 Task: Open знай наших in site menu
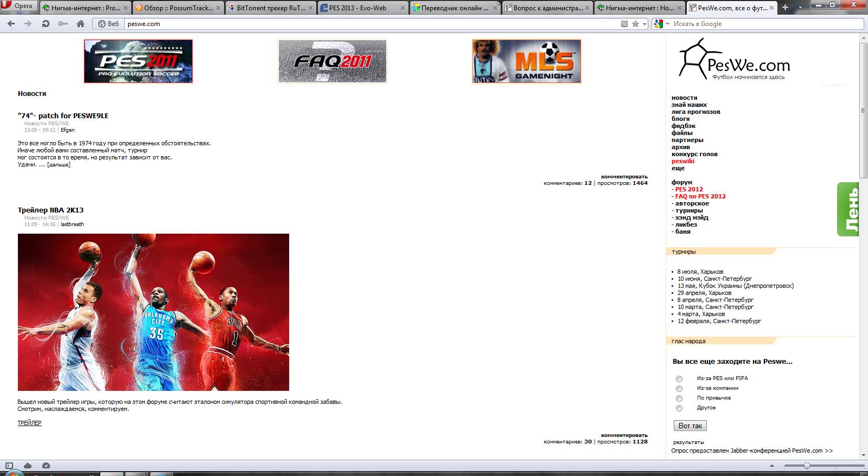(x=689, y=105)
